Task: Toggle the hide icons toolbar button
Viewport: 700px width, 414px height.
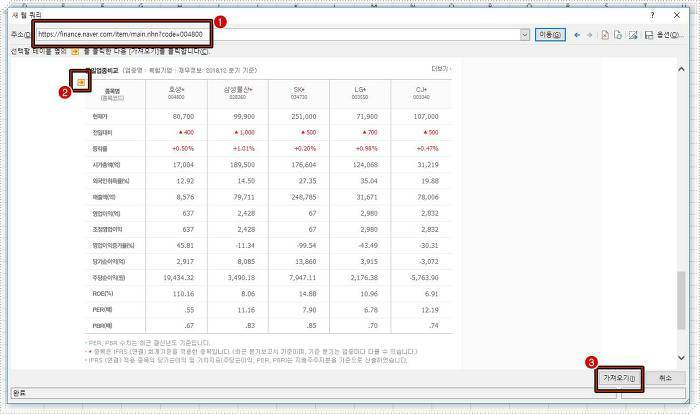Action: (x=633, y=35)
